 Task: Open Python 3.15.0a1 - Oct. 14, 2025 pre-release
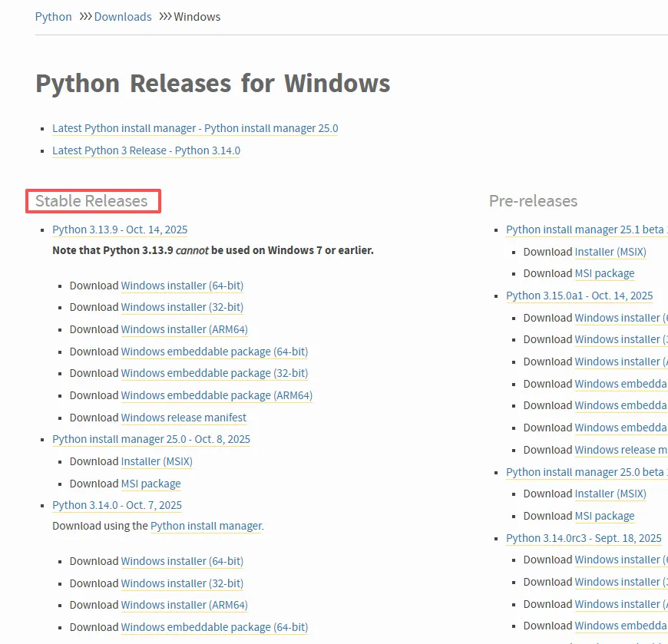580,296
